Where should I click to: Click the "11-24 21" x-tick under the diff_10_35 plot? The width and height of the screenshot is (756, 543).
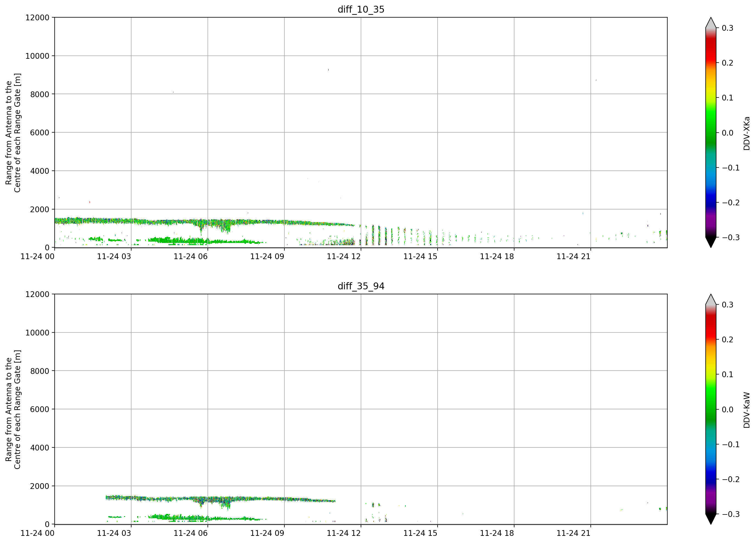tap(574, 256)
